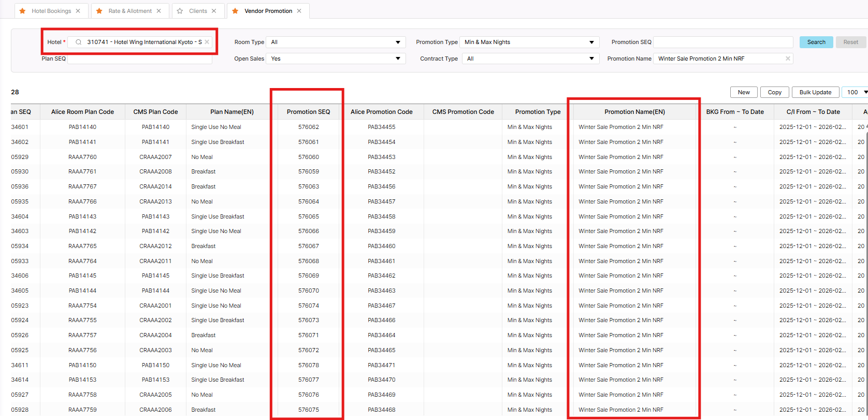Switch to the Clients tab
Viewport: 868px width, 420px height.
(x=198, y=11)
